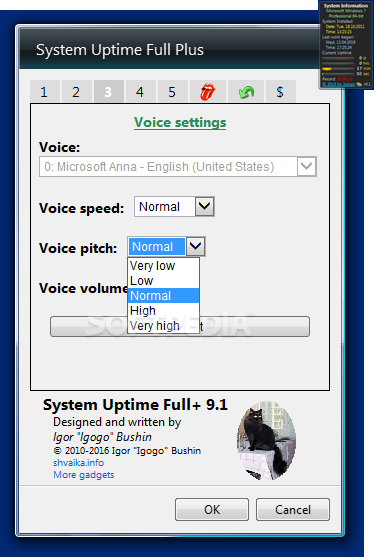
Task: Click the System Uptime Full Plus title
Action: [x=120, y=50]
